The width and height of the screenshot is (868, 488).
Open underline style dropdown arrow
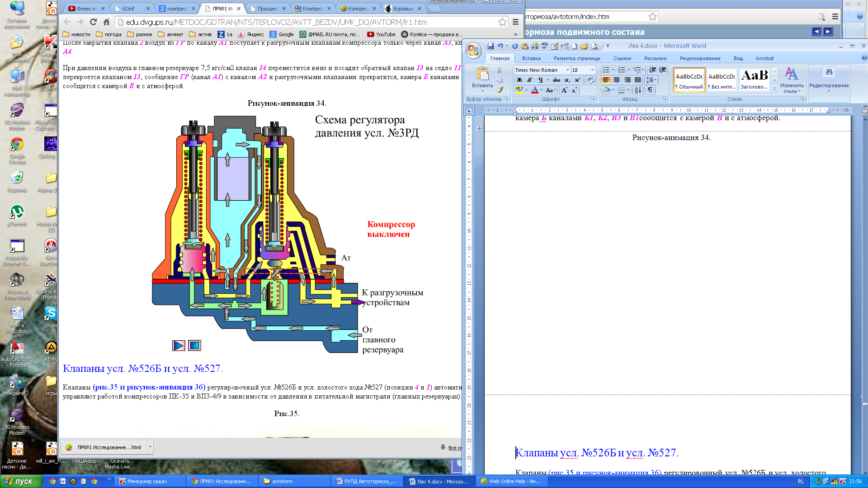(x=548, y=80)
